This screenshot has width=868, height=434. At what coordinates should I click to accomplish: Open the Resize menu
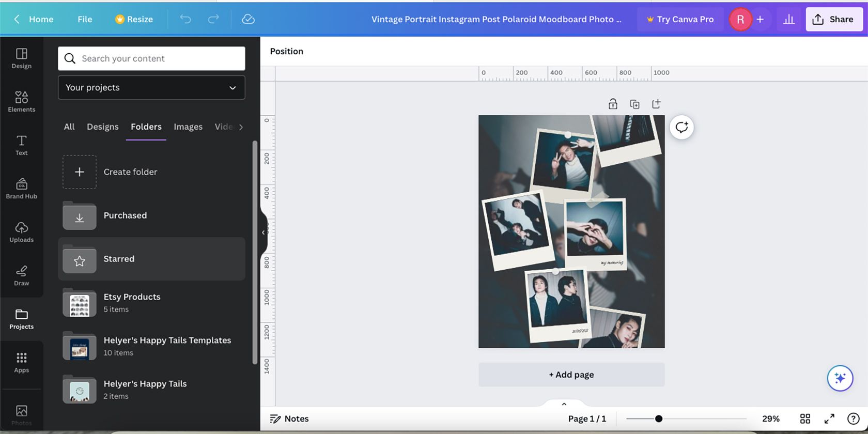coord(134,19)
